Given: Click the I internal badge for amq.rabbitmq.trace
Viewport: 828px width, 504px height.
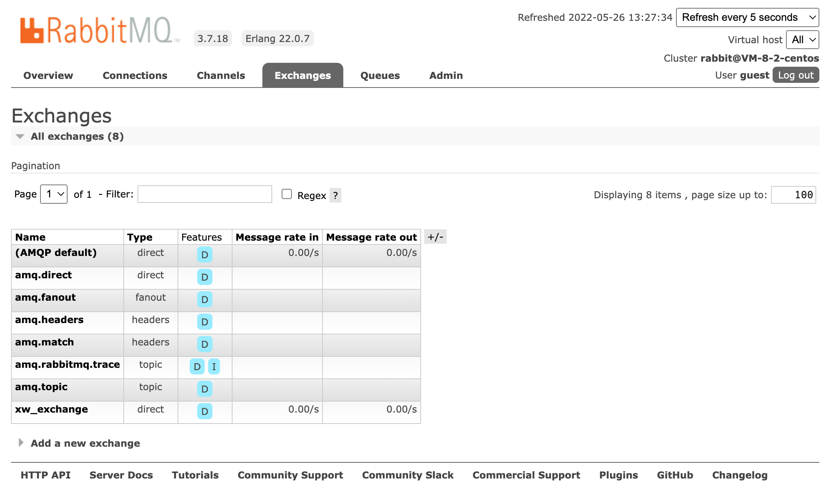Looking at the screenshot, I should [214, 367].
